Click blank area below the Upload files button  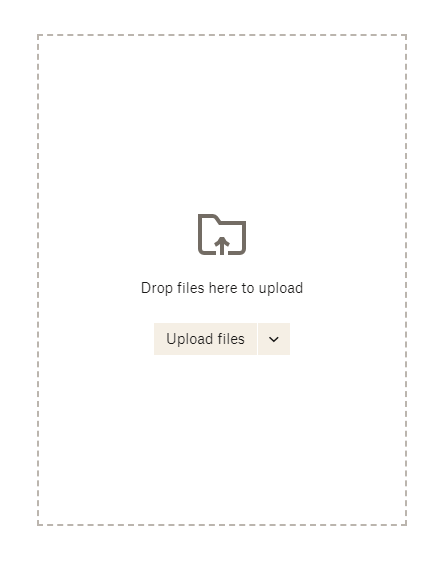222,437
